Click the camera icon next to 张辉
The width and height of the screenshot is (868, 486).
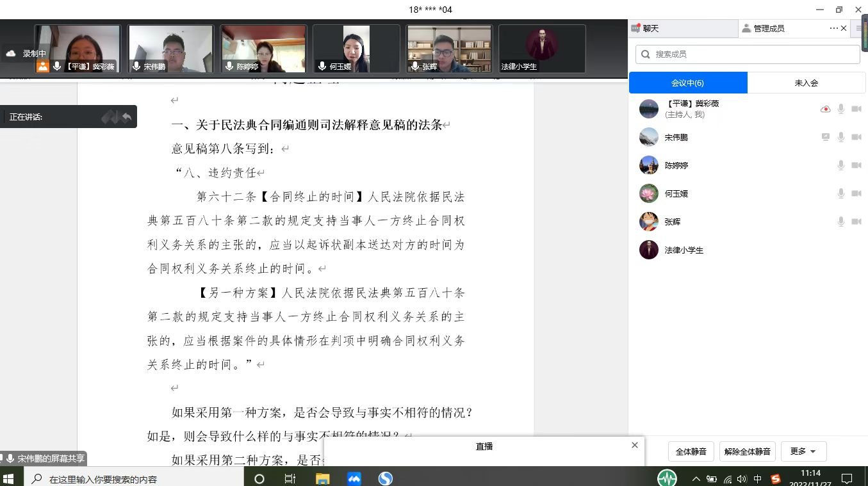click(856, 222)
